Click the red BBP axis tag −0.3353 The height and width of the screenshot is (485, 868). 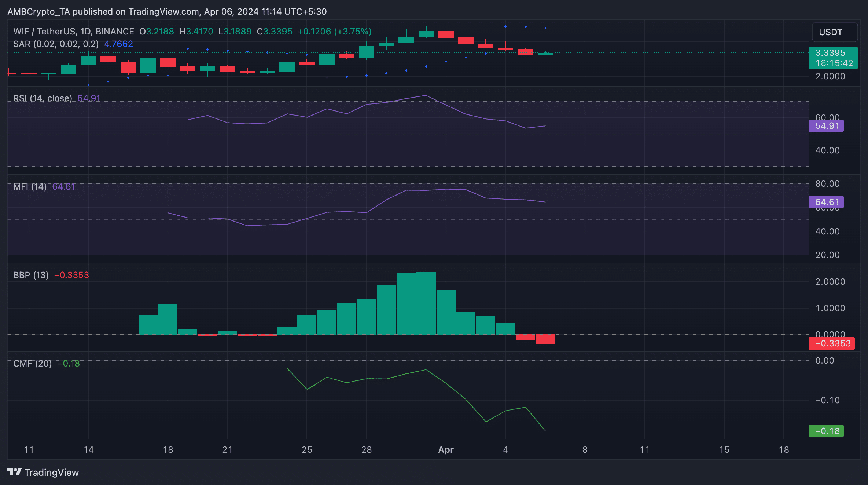[832, 343]
